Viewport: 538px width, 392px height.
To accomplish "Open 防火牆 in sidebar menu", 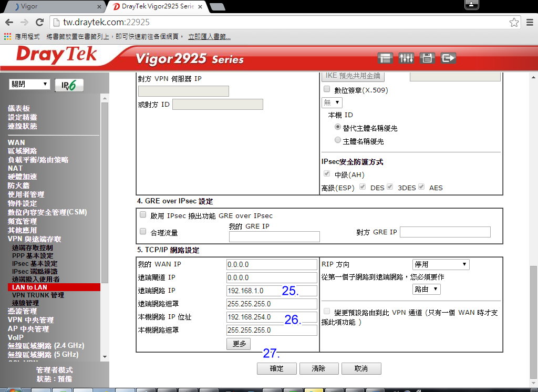I will pyautogui.click(x=18, y=185).
